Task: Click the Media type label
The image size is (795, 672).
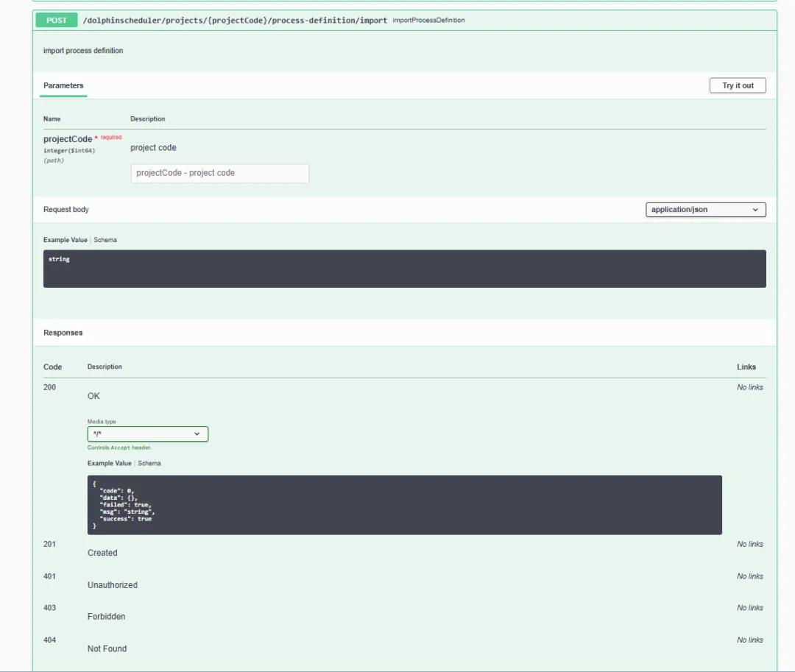Action: [102, 422]
